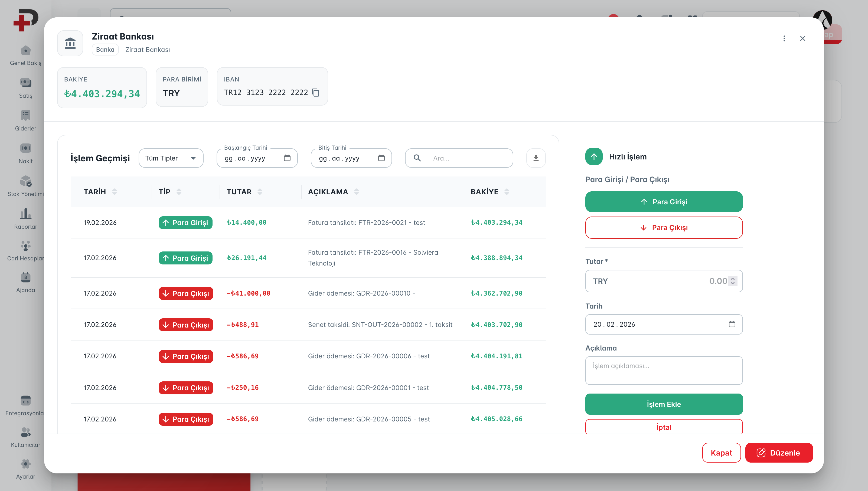Screen dimensions: 868x491
Task: Expand the Tüm Tipler dropdown
Action: (171, 158)
